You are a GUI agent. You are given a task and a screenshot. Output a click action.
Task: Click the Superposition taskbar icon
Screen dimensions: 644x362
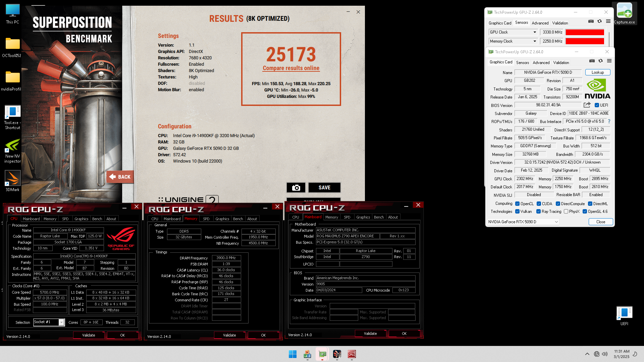337,354
